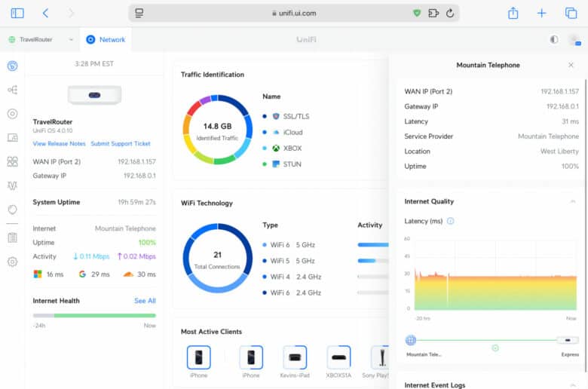Close the Mountain Telephone panel
588x389 pixels.
(571, 65)
